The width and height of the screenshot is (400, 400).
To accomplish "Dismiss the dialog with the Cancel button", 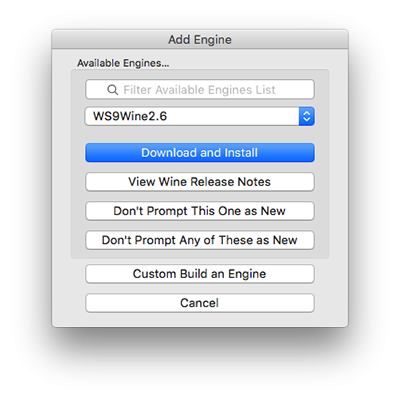I will pyautogui.click(x=200, y=303).
